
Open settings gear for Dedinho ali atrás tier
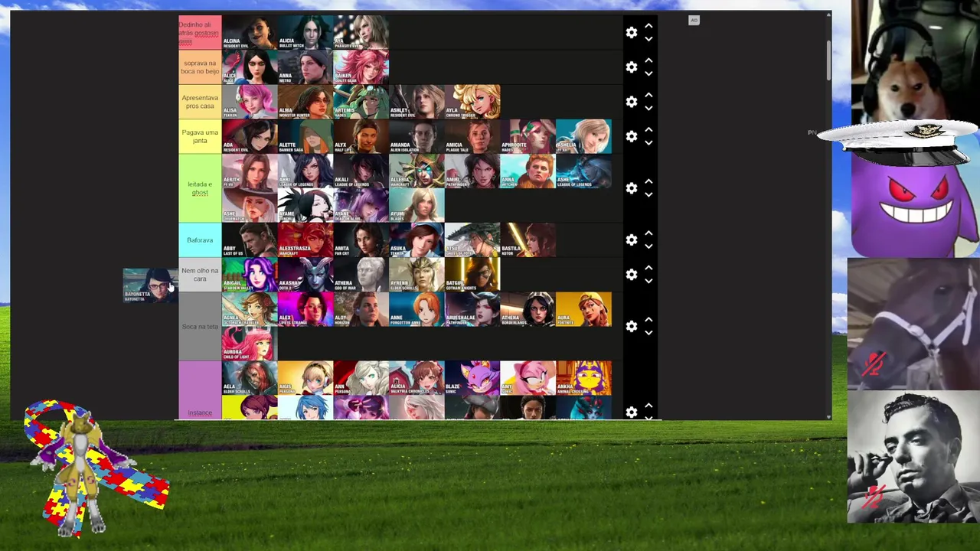point(631,33)
